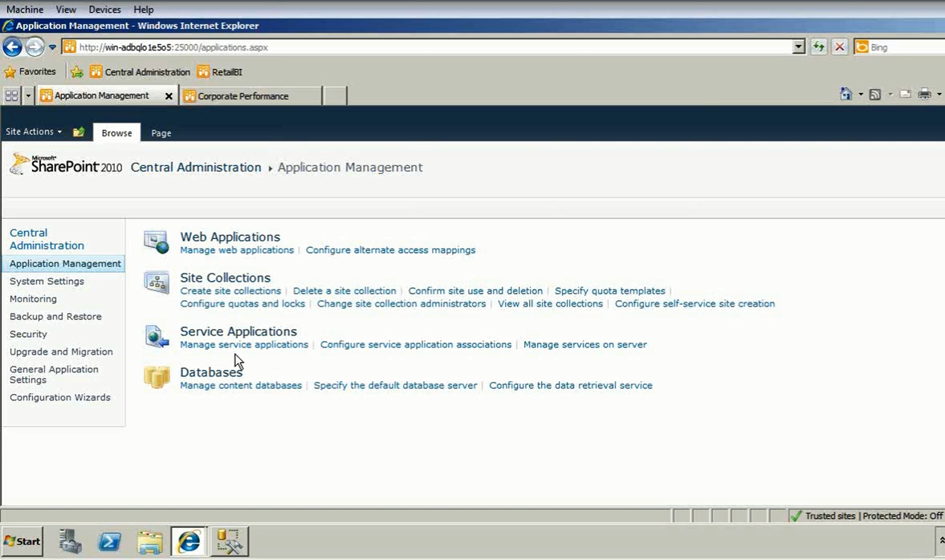The image size is (945, 560).
Task: Click the RSS feeds icon
Action: pyautogui.click(x=875, y=94)
